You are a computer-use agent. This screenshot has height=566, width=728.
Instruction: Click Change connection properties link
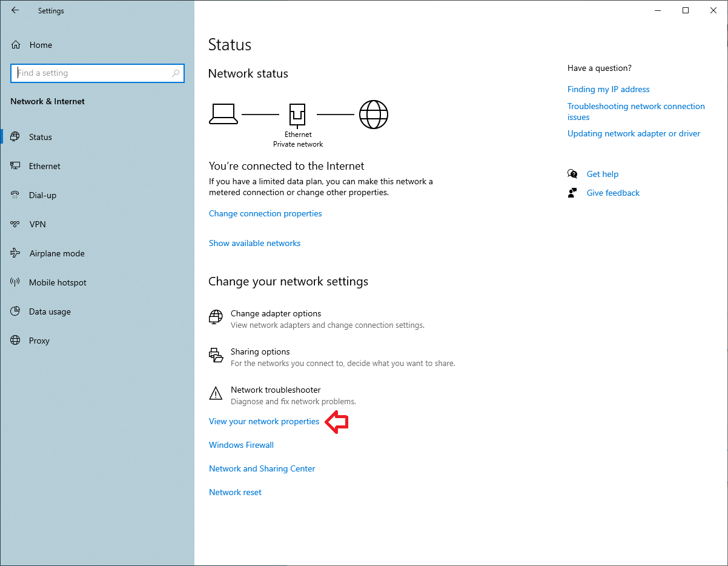(265, 213)
